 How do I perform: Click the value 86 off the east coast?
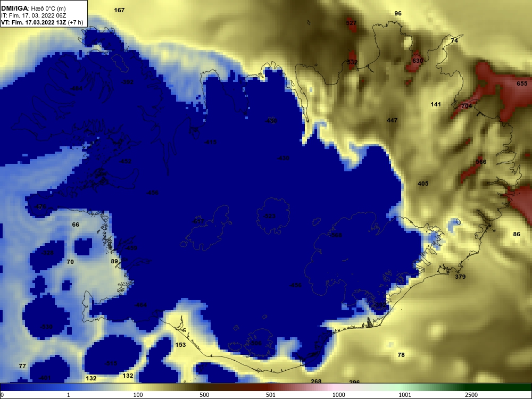(517, 234)
